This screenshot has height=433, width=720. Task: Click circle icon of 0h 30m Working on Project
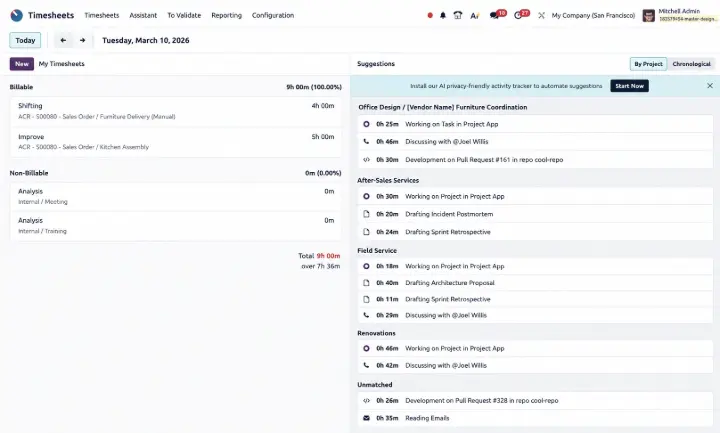click(x=366, y=196)
